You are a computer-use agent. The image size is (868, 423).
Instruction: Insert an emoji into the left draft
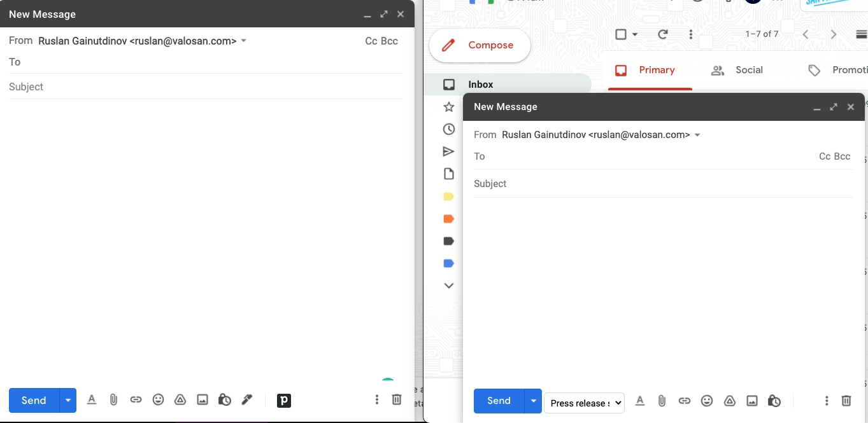tap(158, 399)
